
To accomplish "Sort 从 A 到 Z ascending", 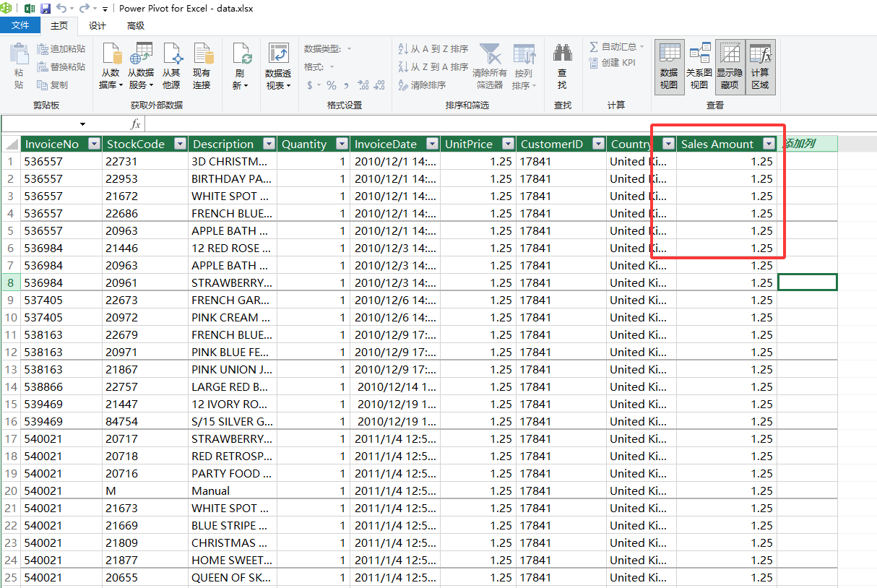I will pos(433,49).
